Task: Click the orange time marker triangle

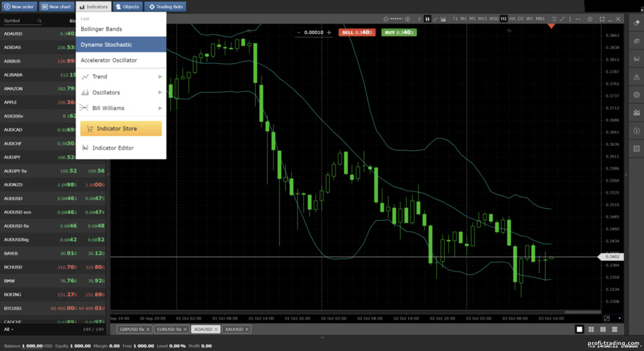Action: 551,26
